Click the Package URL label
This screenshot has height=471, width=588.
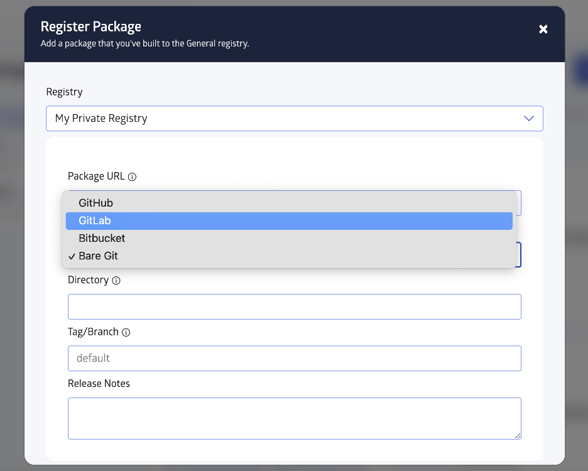coord(96,176)
